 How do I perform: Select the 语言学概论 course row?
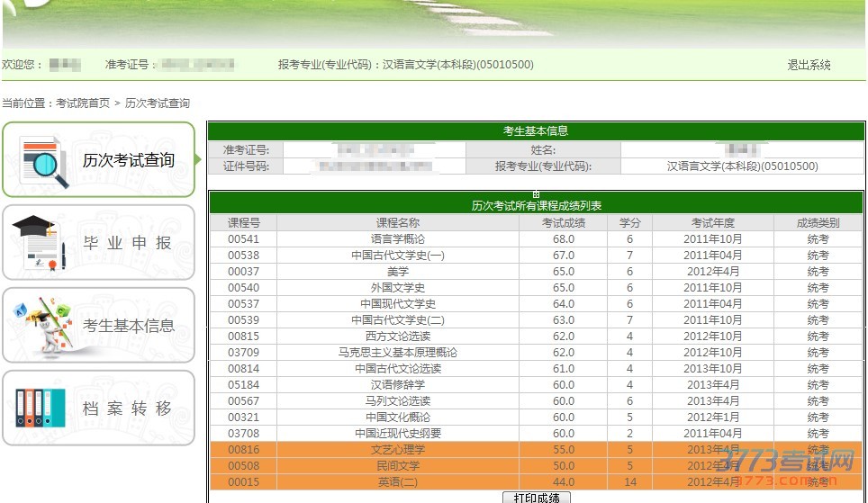coord(397,239)
